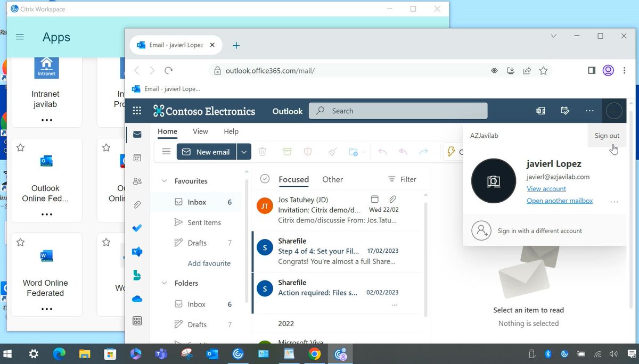
Task: Open the Calendar icon in the left rail
Action: [x=137, y=158]
